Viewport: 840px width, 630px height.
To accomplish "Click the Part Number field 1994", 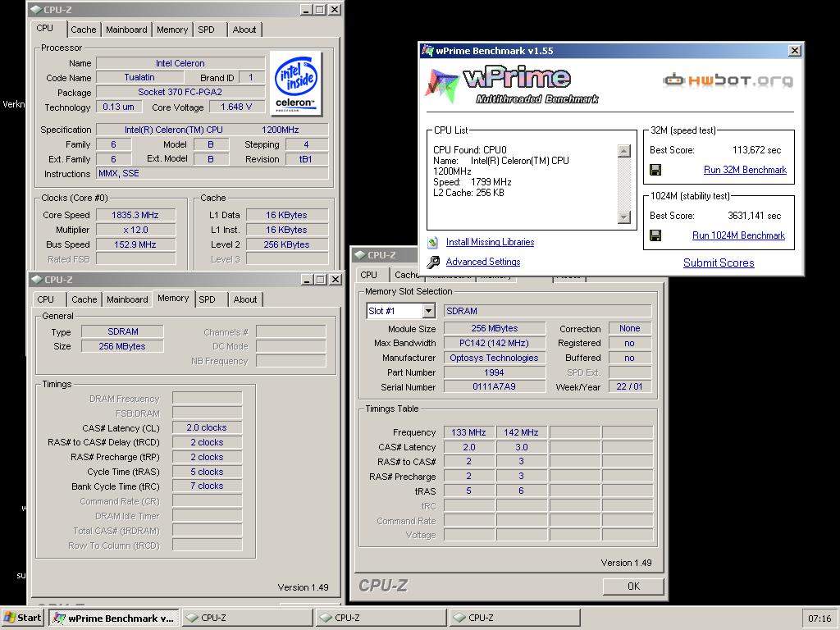I will tap(494, 372).
